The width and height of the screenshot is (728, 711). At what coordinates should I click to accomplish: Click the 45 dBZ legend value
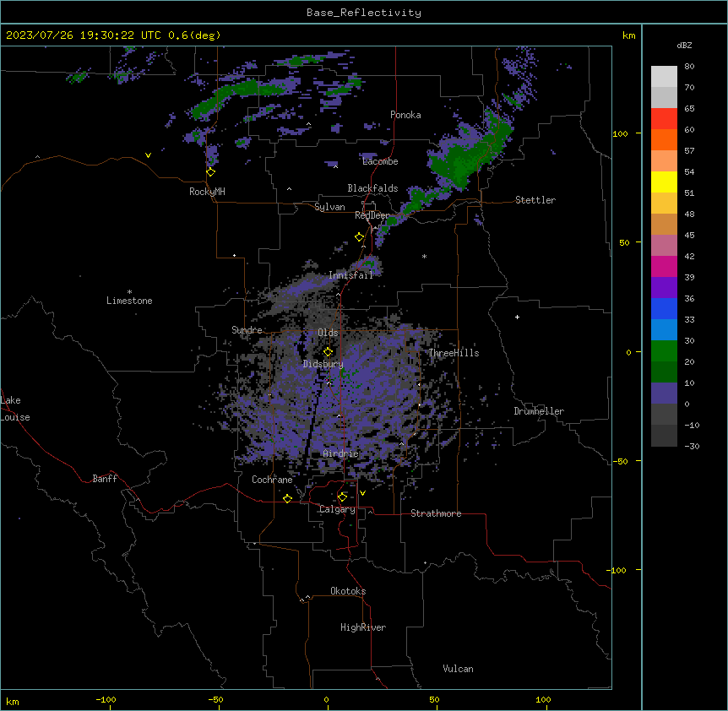click(689, 236)
